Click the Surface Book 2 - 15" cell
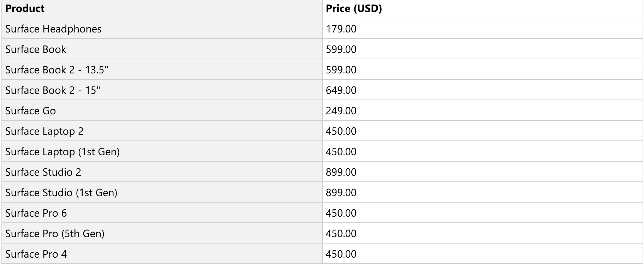This screenshot has width=644, height=264. point(162,90)
